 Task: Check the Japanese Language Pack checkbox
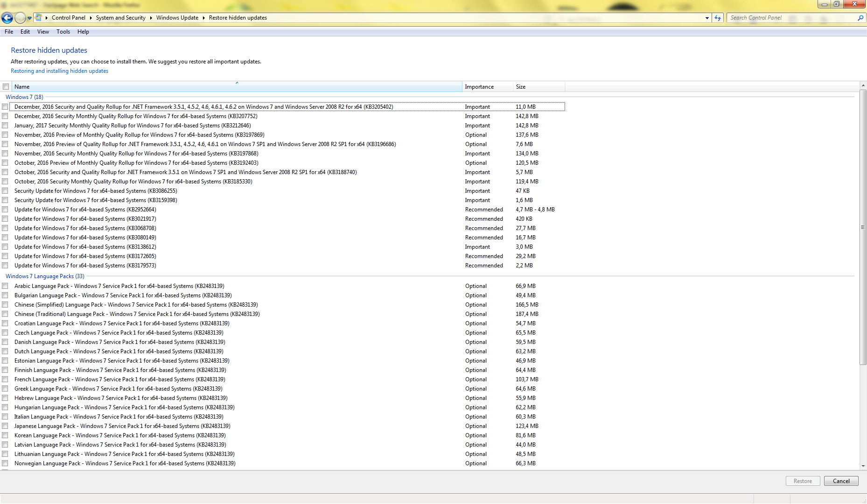point(5,426)
